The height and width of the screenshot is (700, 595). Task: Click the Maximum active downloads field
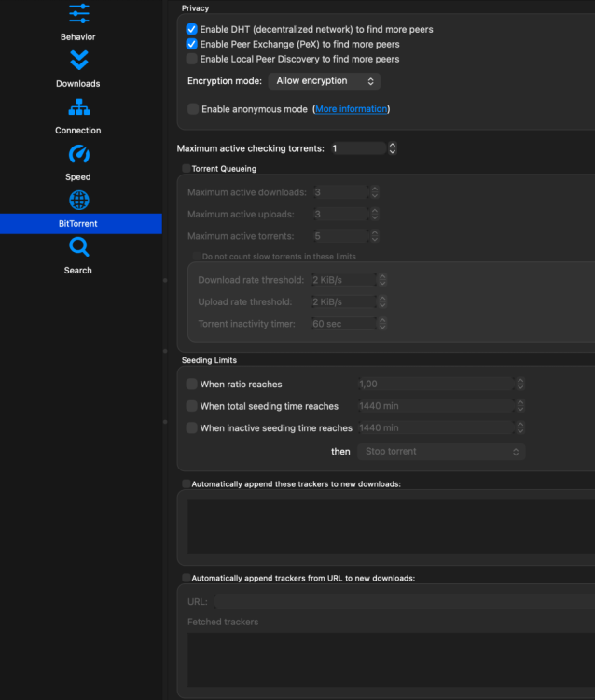[341, 192]
